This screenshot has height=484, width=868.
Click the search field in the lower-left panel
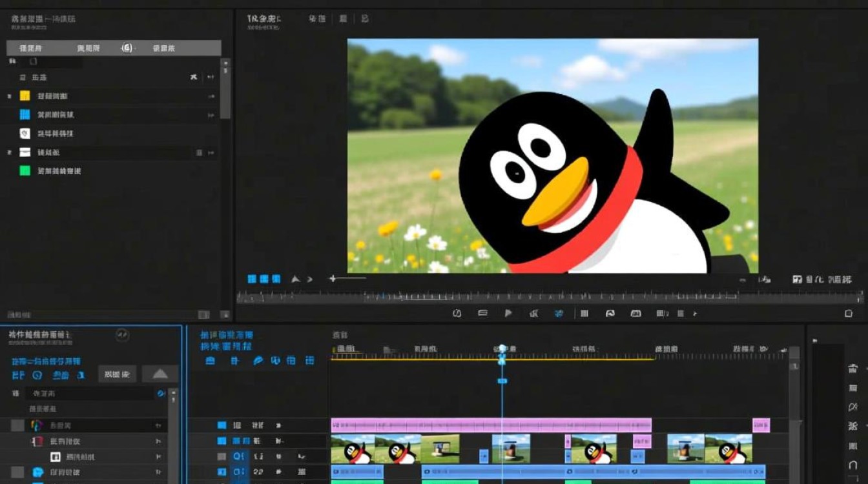click(89, 393)
